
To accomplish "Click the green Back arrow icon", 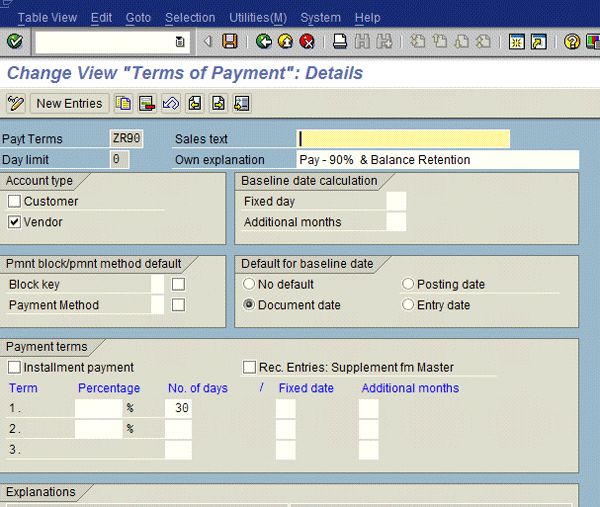I will [x=264, y=42].
